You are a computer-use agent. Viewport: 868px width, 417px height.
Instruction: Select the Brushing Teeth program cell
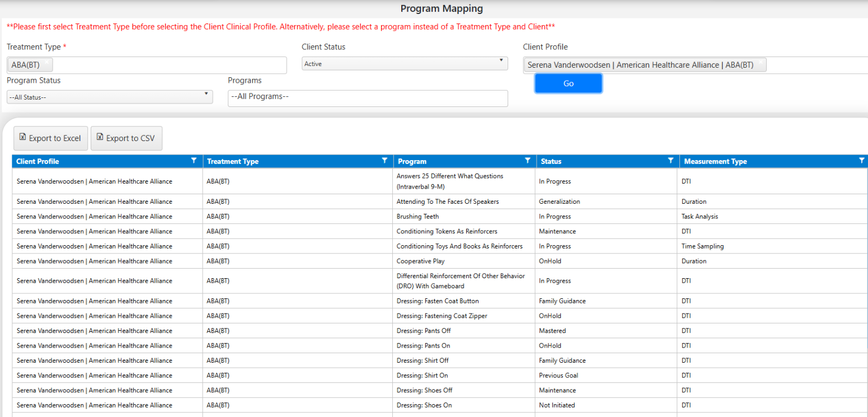465,217
